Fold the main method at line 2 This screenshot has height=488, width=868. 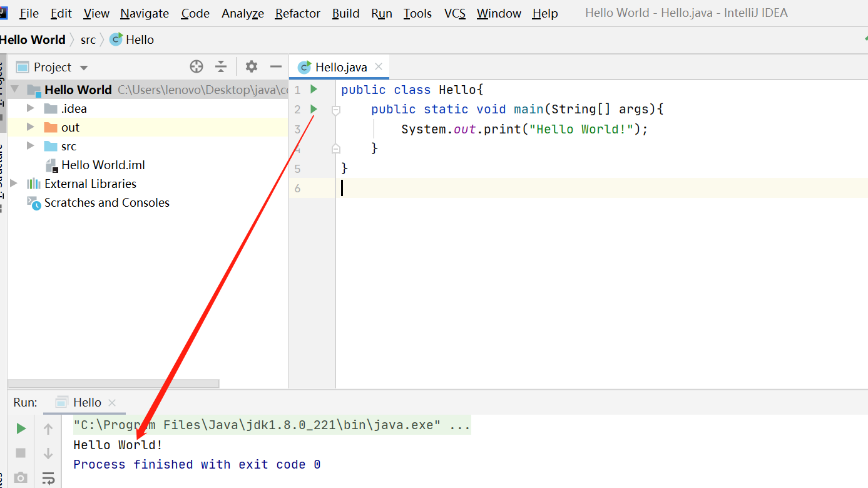[x=336, y=110]
